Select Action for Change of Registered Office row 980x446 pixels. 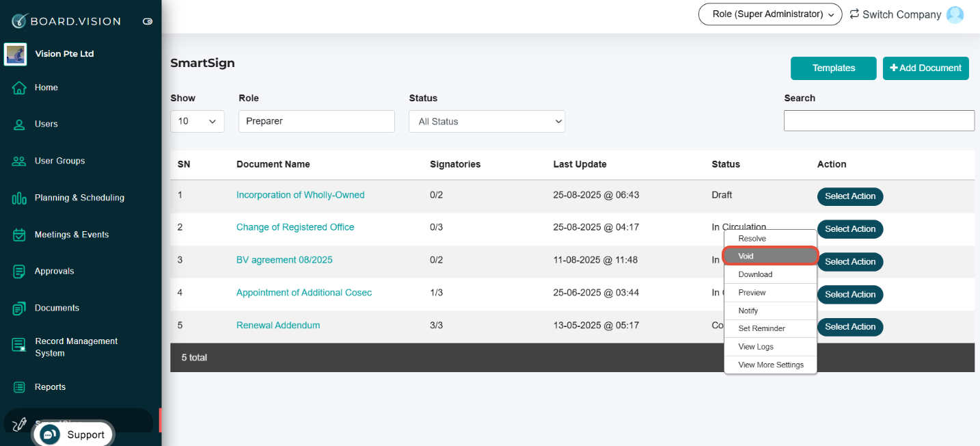coord(850,229)
